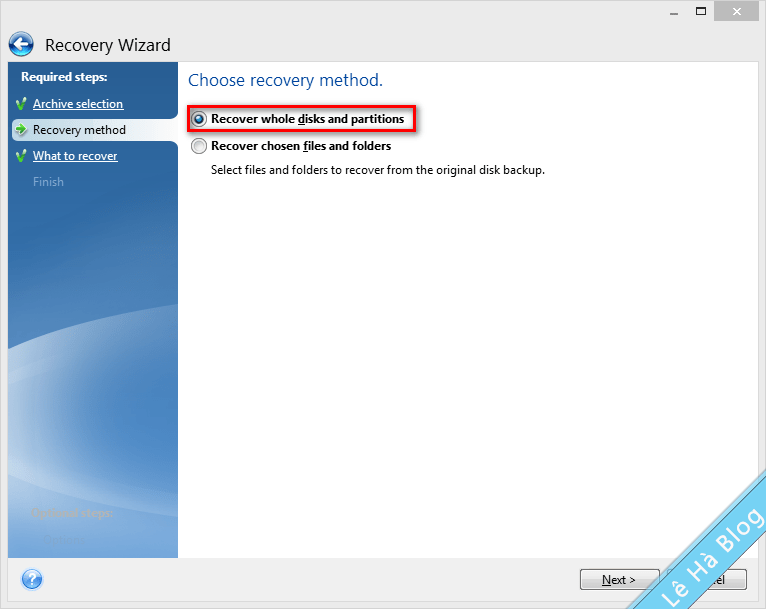This screenshot has width=766, height=609.
Task: Maximize the Recovery Wizard window
Action: pyautogui.click(x=700, y=11)
